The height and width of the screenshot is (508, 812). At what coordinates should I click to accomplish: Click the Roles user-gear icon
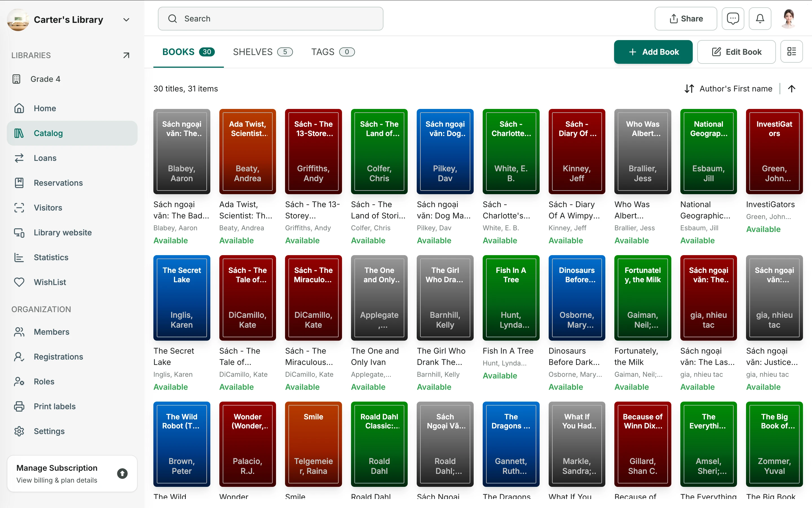tap(19, 381)
